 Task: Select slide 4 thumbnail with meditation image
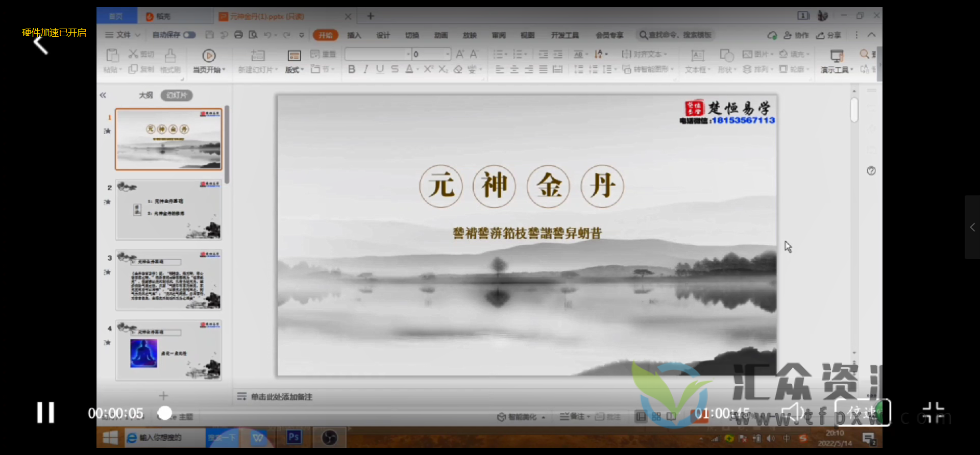coord(169,350)
